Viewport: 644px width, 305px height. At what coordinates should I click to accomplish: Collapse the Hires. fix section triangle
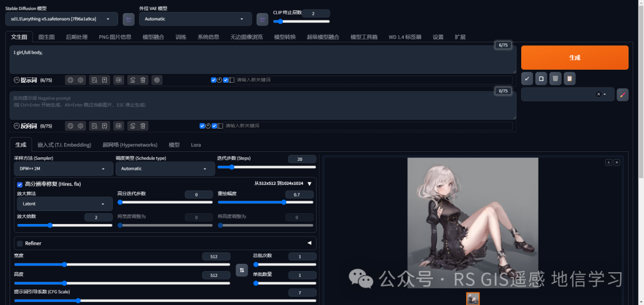pyautogui.click(x=309, y=184)
